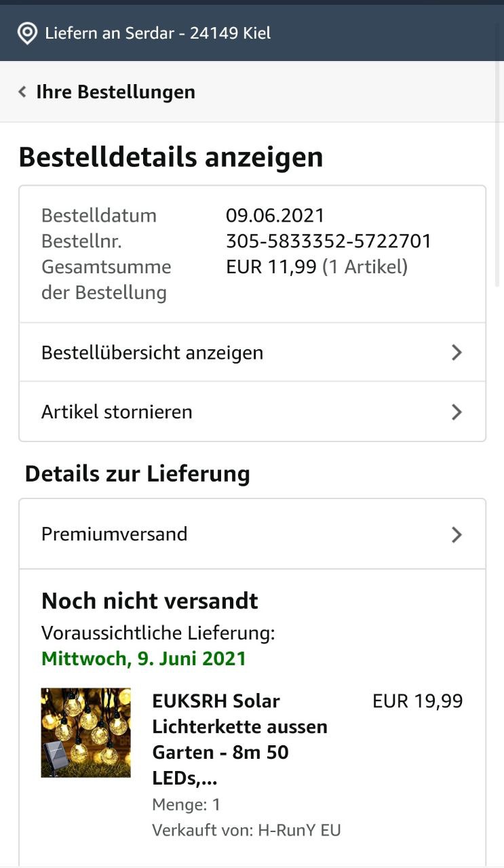Open Premiumversand shipping details
Viewport: 504px width, 868px height.
[x=252, y=534]
